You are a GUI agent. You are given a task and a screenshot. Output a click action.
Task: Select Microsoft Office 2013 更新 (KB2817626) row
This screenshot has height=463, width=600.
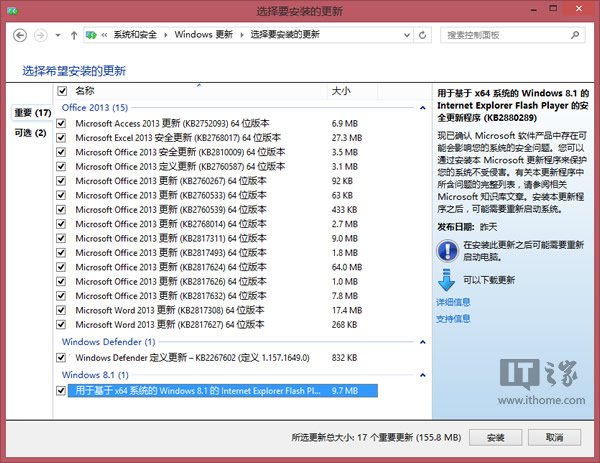[x=223, y=281]
